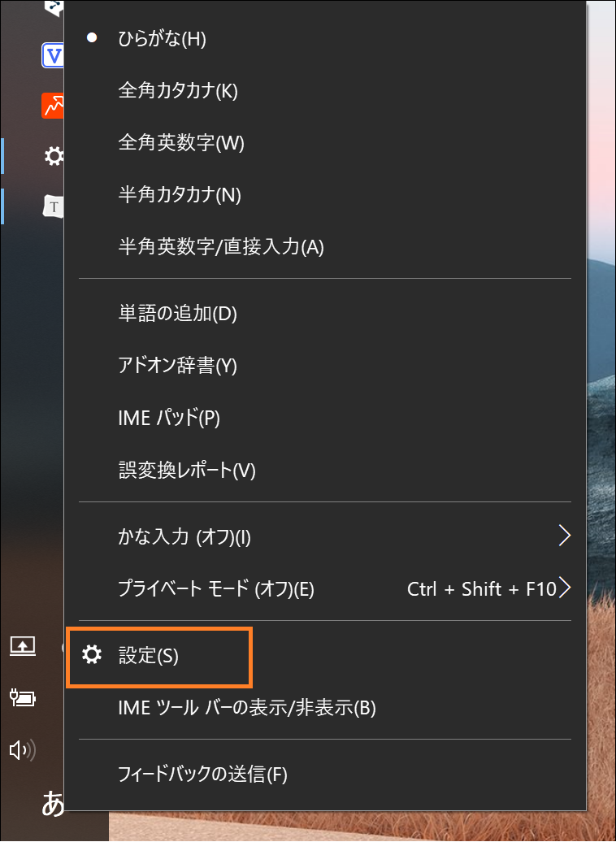Click the あ IME mode indicator
This screenshot has width=616, height=842.
click(x=53, y=803)
